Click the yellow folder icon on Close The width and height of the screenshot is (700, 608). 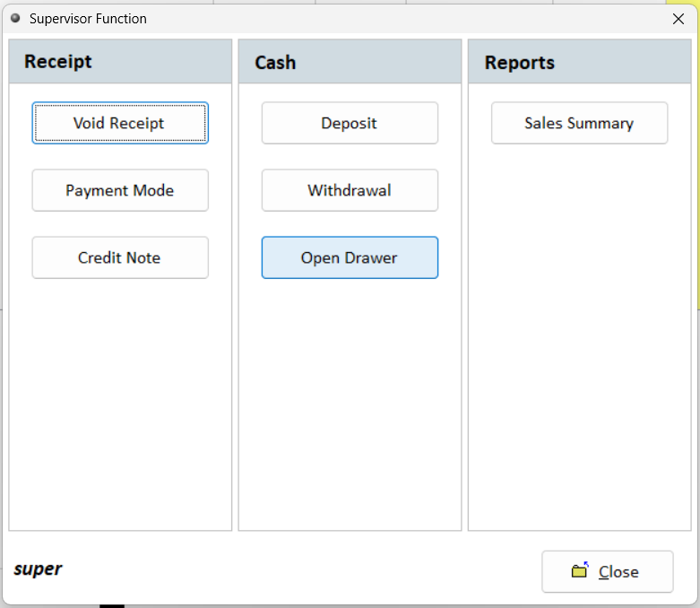(580, 571)
